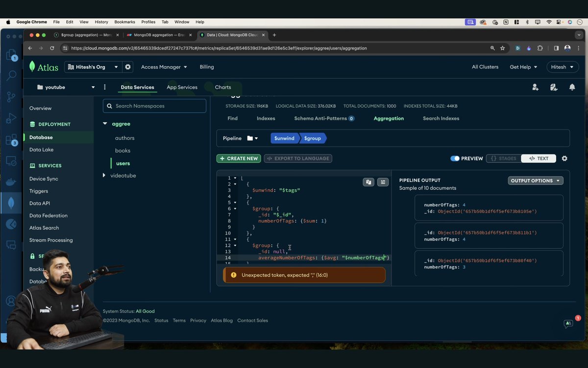Image resolution: width=588 pixels, height=368 pixels.
Task: Select the authors collection
Action: point(124,138)
